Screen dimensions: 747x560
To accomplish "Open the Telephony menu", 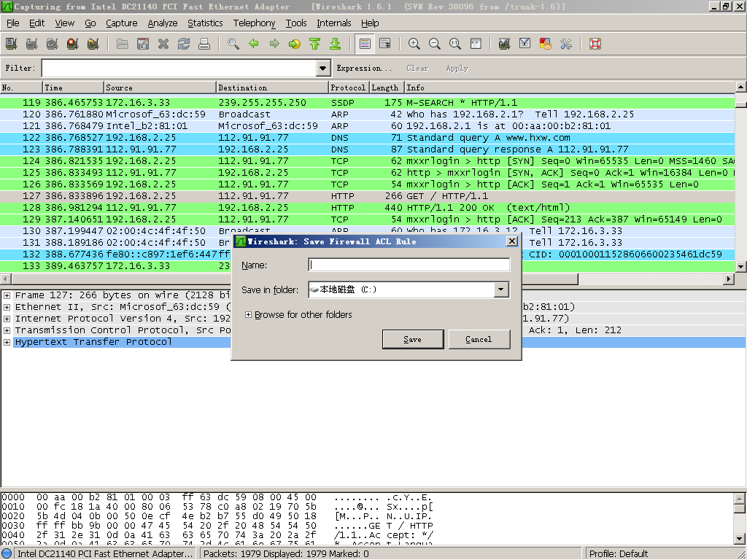I will click(255, 23).
